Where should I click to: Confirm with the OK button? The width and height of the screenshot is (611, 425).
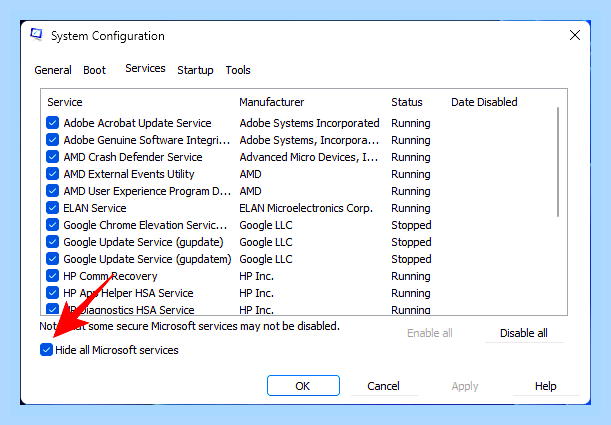tap(303, 386)
